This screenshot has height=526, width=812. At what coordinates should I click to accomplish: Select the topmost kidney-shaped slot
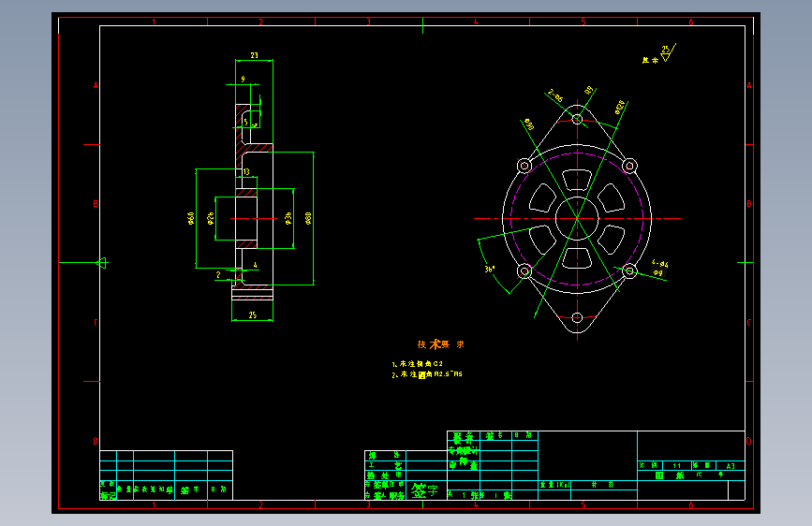577,180
